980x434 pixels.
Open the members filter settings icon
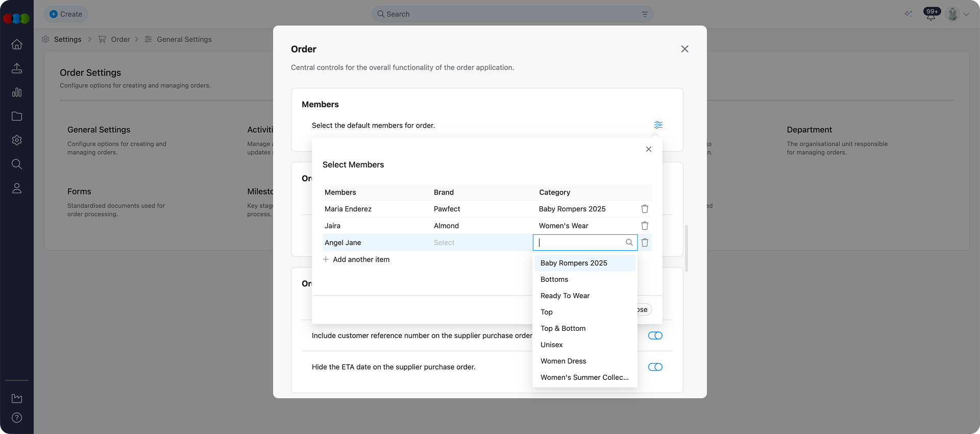658,125
